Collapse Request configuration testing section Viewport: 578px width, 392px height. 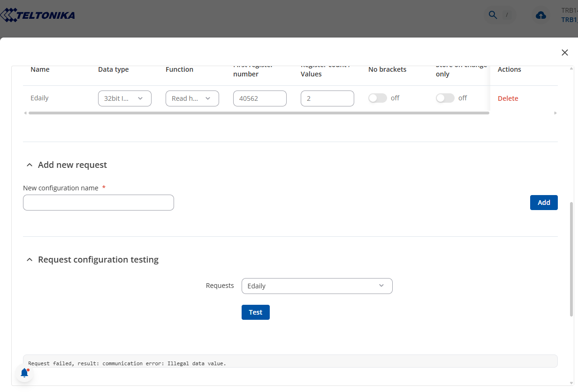[x=30, y=260]
